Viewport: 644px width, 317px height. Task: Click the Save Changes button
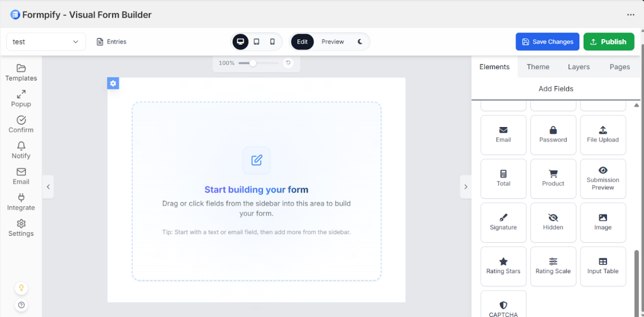[547, 42]
